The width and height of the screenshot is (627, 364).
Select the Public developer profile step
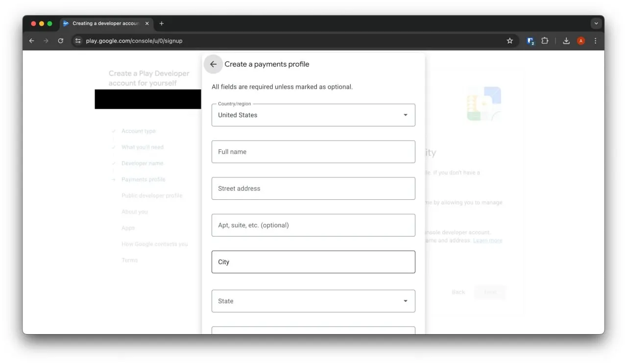click(x=152, y=195)
